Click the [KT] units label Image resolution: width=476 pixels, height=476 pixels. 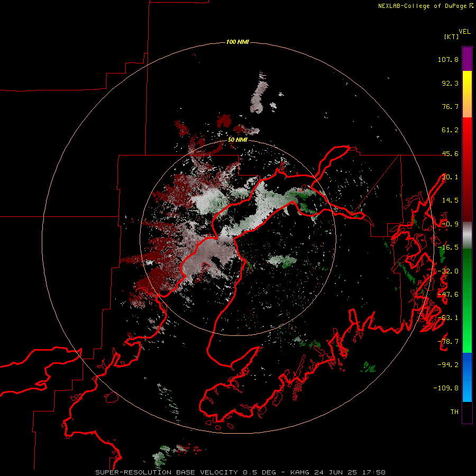[x=452, y=36]
